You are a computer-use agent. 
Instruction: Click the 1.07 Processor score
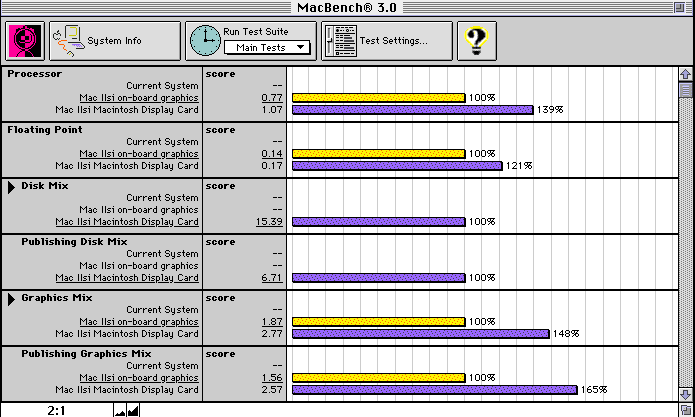[272, 110]
